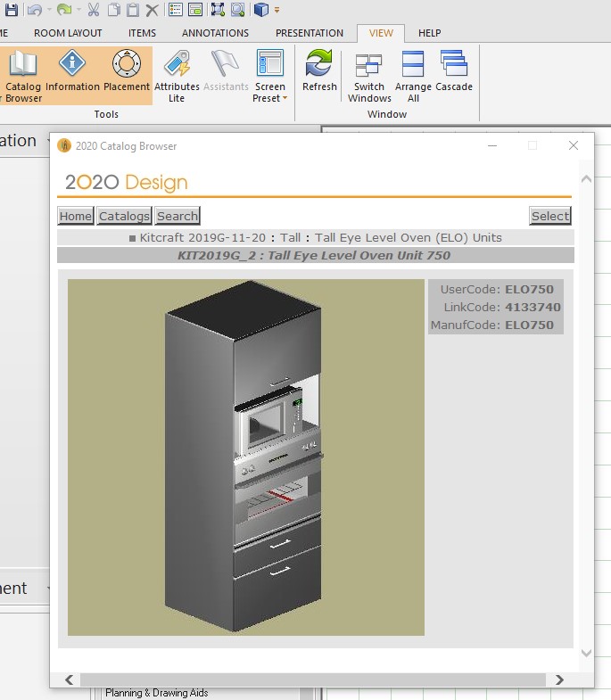This screenshot has height=700, width=611.
Task: Click Search button in Catalog Browser
Action: point(178,216)
